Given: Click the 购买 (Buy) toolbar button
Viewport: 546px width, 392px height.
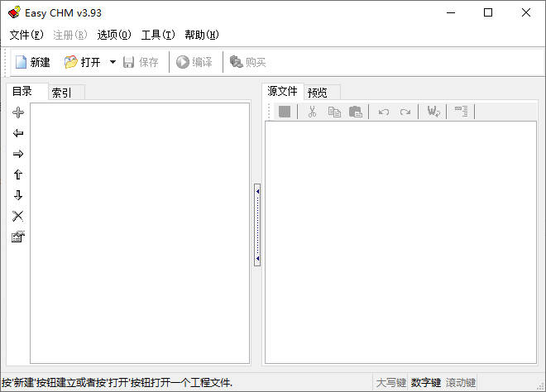Looking at the screenshot, I should click(x=247, y=63).
